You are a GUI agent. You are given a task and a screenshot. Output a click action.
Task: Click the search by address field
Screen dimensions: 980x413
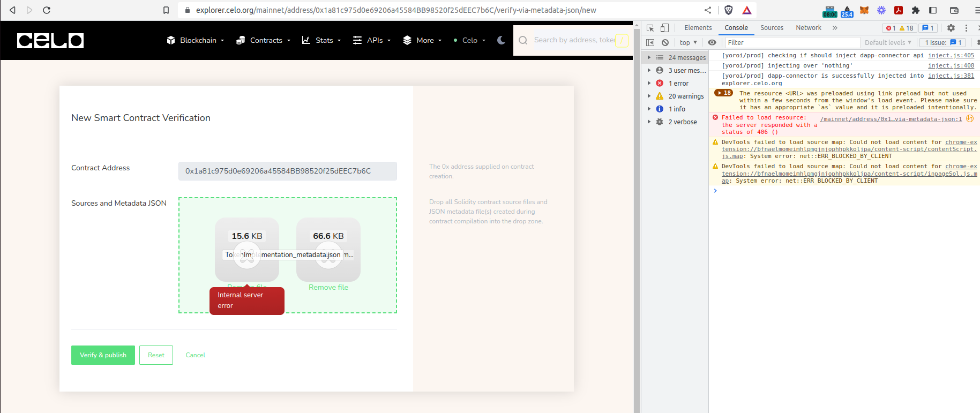click(574, 40)
